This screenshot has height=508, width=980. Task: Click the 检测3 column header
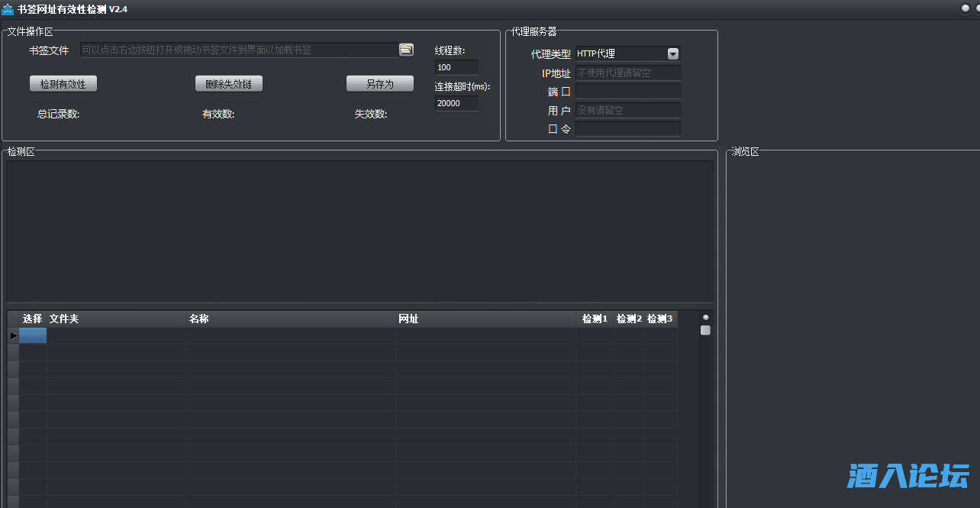click(x=659, y=319)
